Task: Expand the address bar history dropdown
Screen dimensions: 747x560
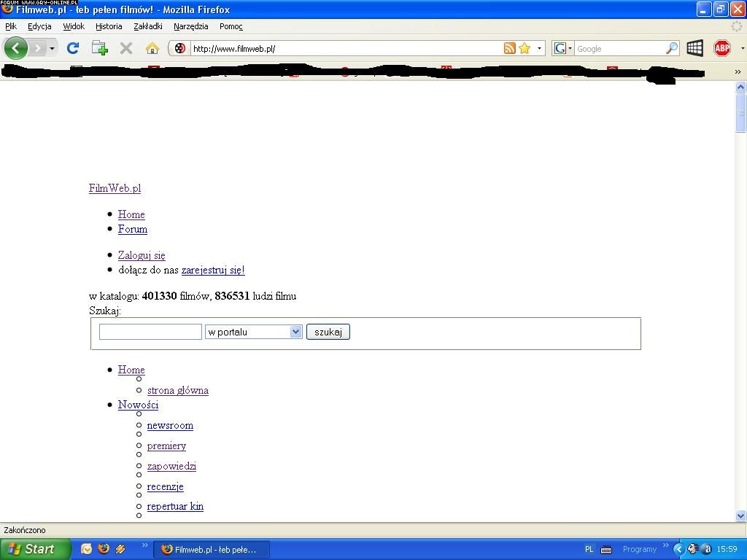Action: [540, 48]
